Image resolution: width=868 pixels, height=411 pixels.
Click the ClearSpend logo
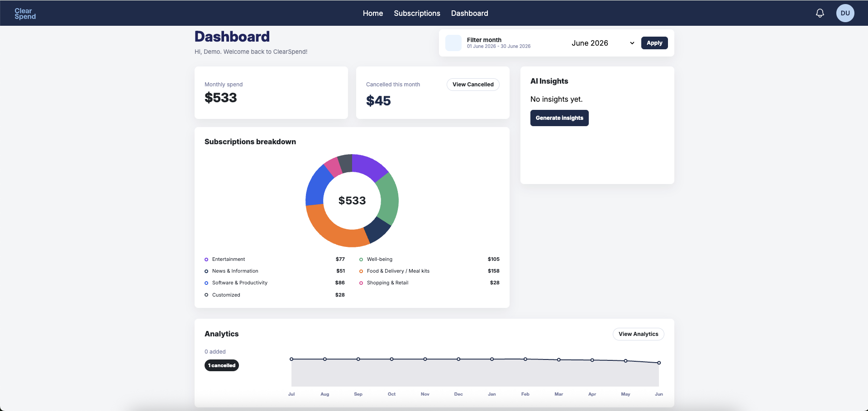[x=25, y=14]
